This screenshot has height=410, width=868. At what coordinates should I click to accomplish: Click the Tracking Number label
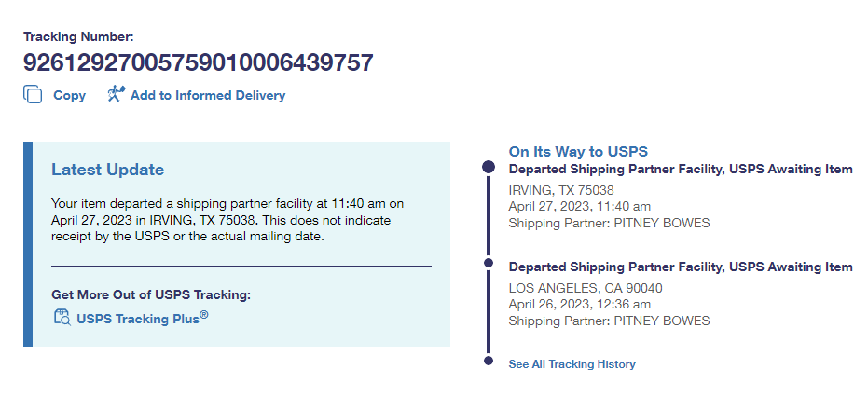(78, 37)
